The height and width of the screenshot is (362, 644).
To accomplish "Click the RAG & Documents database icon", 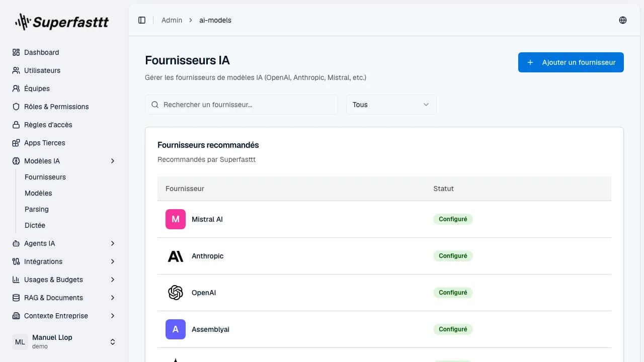I will [x=16, y=298].
